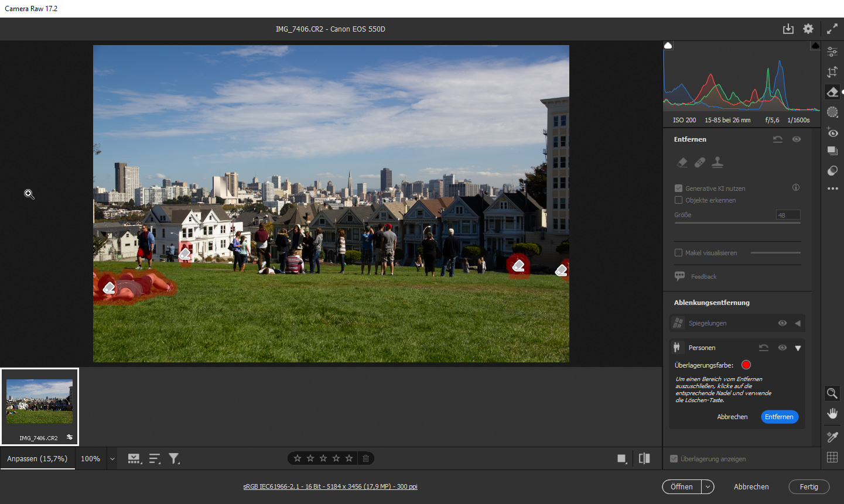Toggle visibility eye for Personen
Screen dimensions: 844x504
coord(782,348)
